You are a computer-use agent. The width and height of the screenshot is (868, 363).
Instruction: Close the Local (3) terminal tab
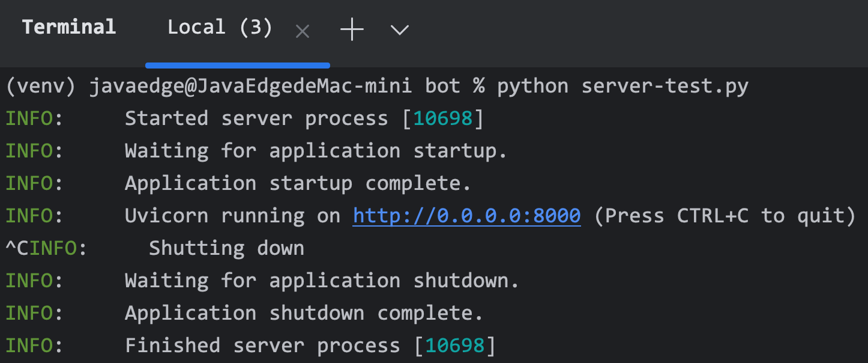point(303,31)
